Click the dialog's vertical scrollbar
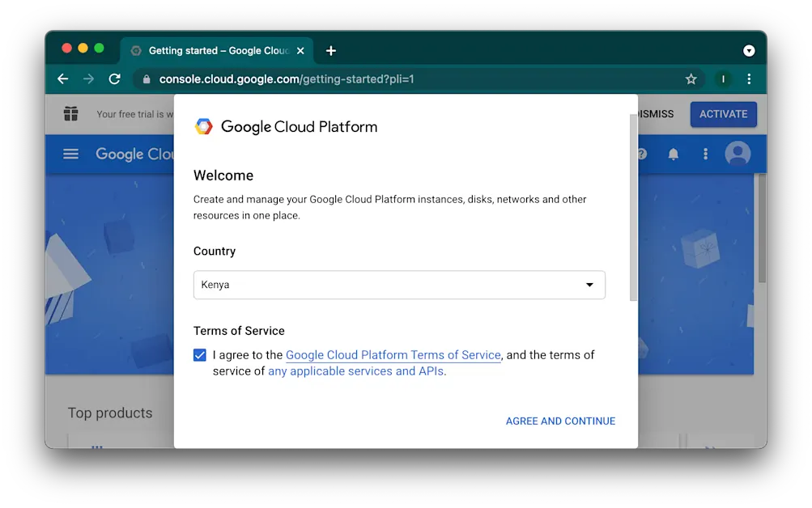Image resolution: width=812 pixels, height=508 pixels. pyautogui.click(x=633, y=207)
